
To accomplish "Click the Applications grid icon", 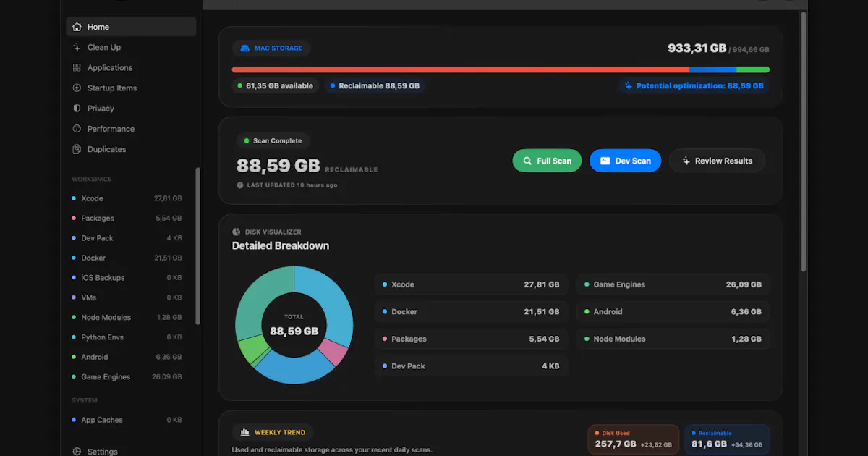I will point(77,67).
